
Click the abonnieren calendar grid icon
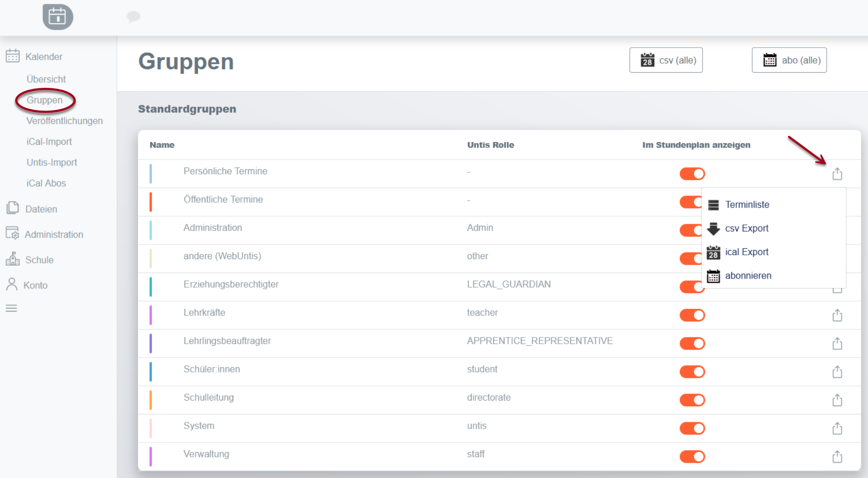click(x=714, y=276)
